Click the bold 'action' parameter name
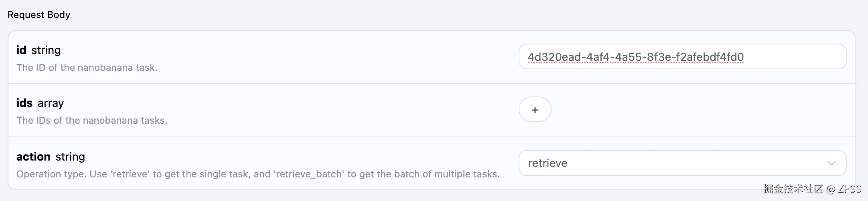Image resolution: width=868 pixels, height=201 pixels. [x=33, y=157]
